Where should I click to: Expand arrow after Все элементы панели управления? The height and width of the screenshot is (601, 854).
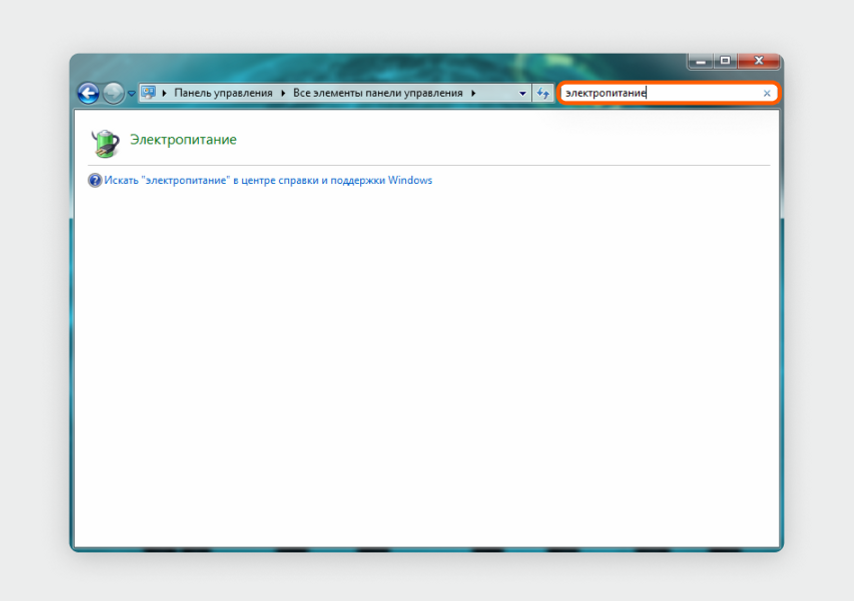tap(473, 93)
